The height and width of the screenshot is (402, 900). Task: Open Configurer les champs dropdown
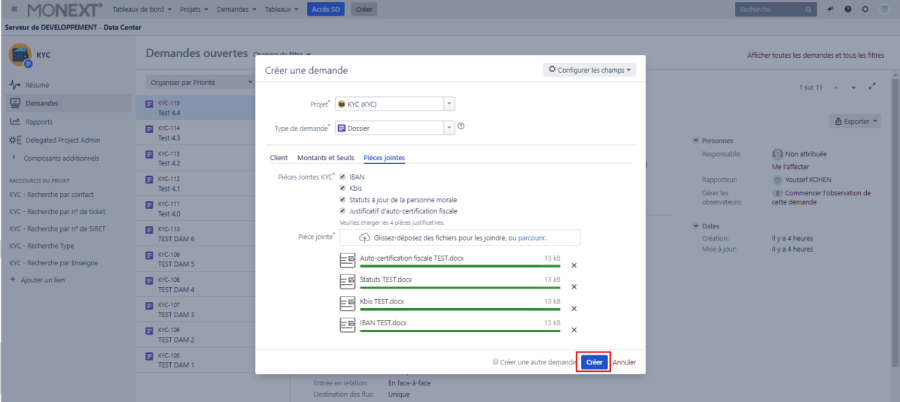(x=589, y=70)
